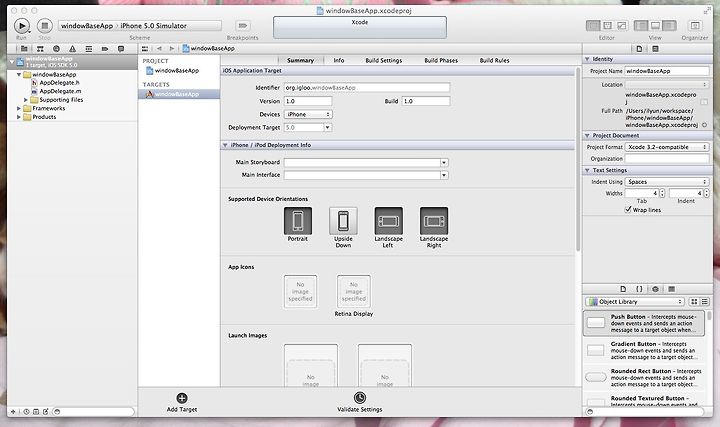Show the Search navigator
This screenshot has width=720, height=427.
[x=56, y=49]
